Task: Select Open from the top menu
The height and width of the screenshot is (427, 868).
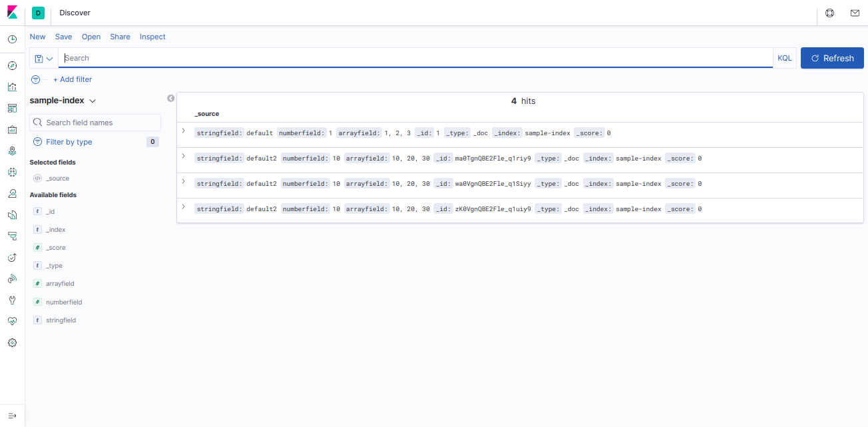Action: click(x=91, y=37)
